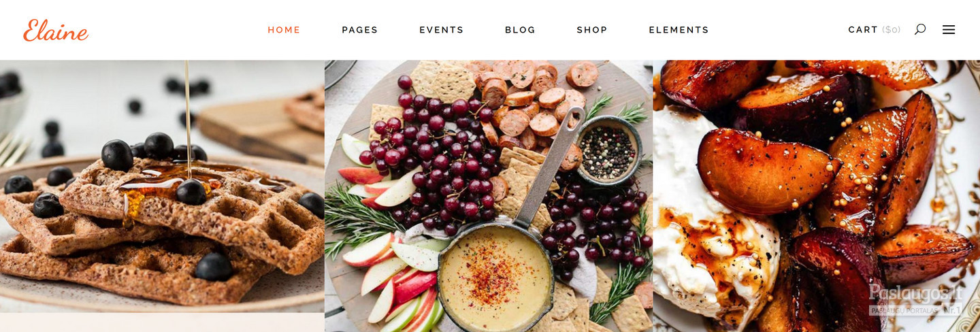Open the PAGES menu

[360, 30]
